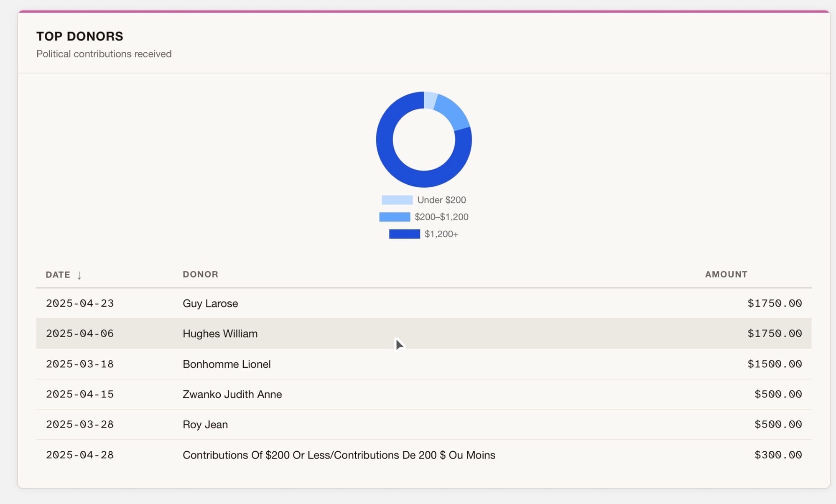Click the $1,200+ legend label
The height and width of the screenshot is (504, 836).
click(441, 234)
